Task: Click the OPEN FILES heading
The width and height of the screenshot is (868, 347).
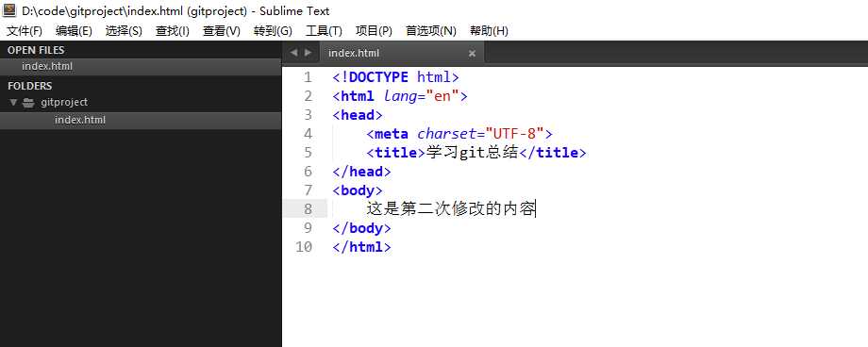Action: (36, 50)
